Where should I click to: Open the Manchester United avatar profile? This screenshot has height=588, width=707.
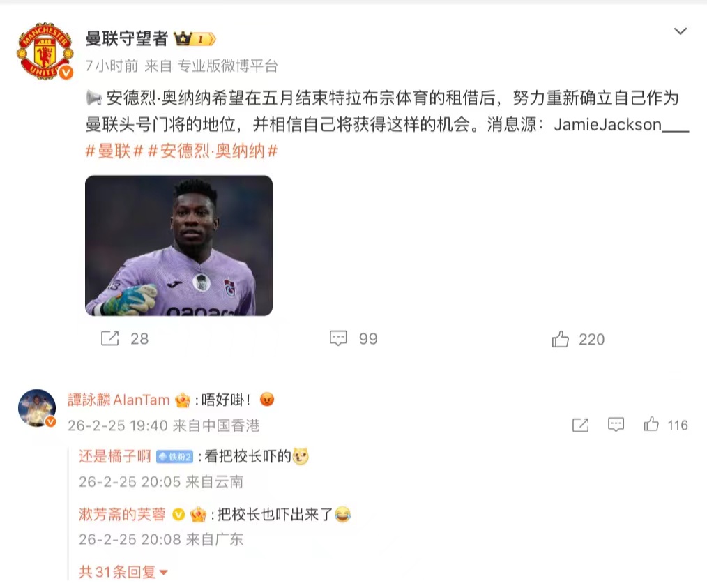pos(45,52)
